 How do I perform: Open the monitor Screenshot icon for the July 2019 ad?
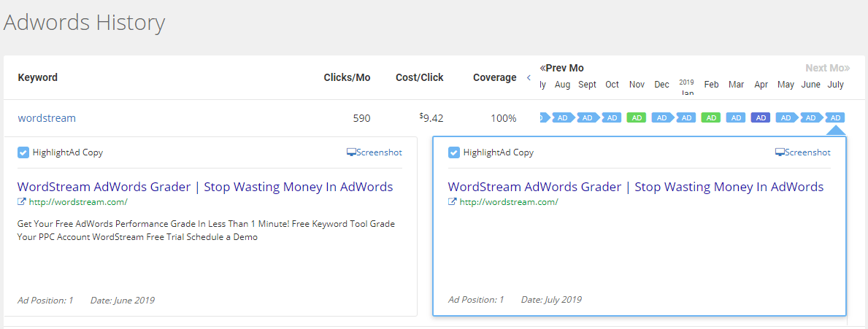[x=780, y=152]
